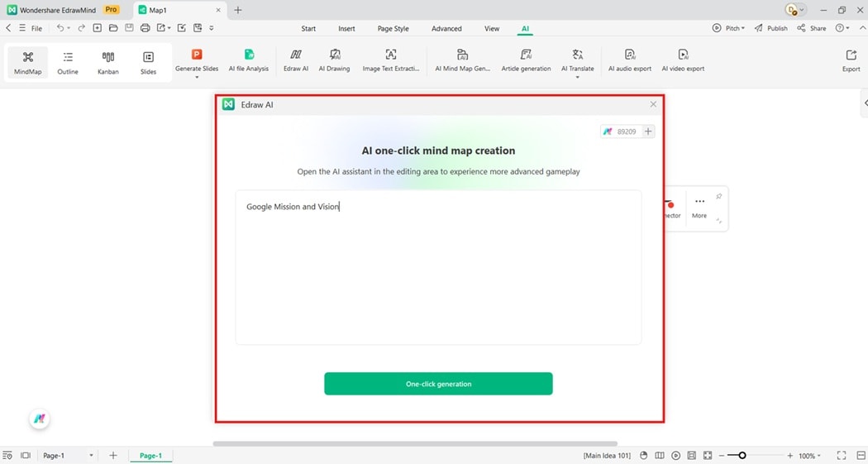The height and width of the screenshot is (464, 868).
Task: Click the AI Translate icon
Action: pos(577,55)
